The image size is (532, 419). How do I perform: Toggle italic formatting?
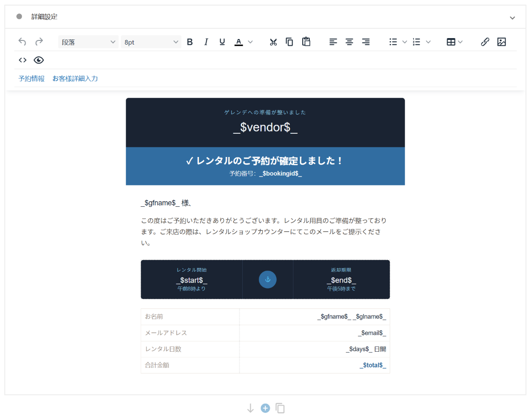click(x=206, y=42)
